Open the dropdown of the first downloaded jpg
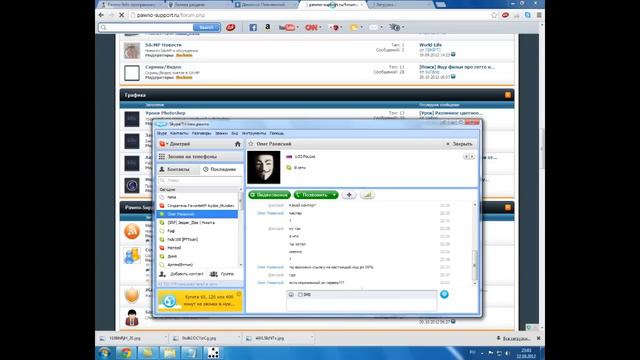This screenshot has height=360, width=640. point(166,338)
